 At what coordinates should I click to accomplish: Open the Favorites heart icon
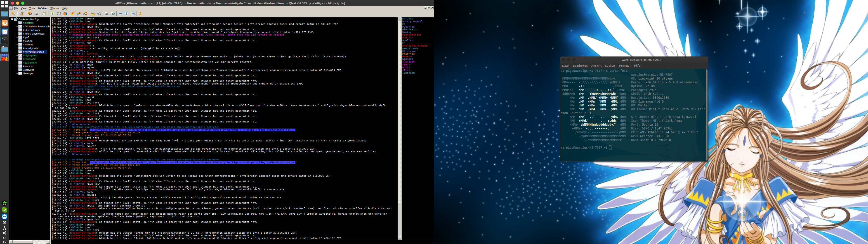coord(30,14)
